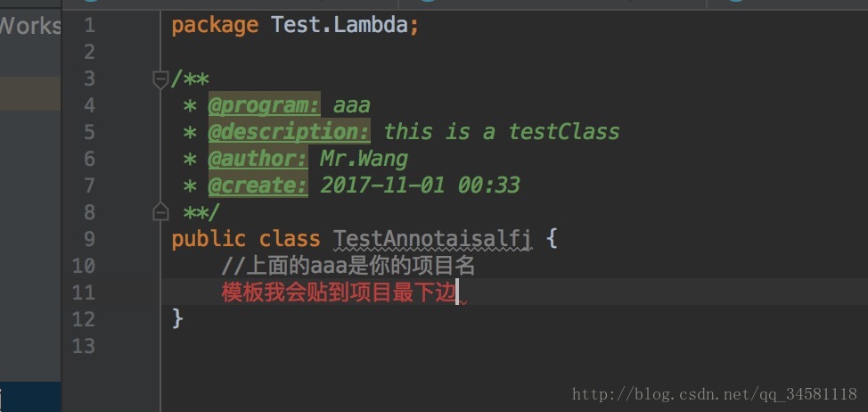Click Test.Lambda in the package statement

click(x=340, y=25)
